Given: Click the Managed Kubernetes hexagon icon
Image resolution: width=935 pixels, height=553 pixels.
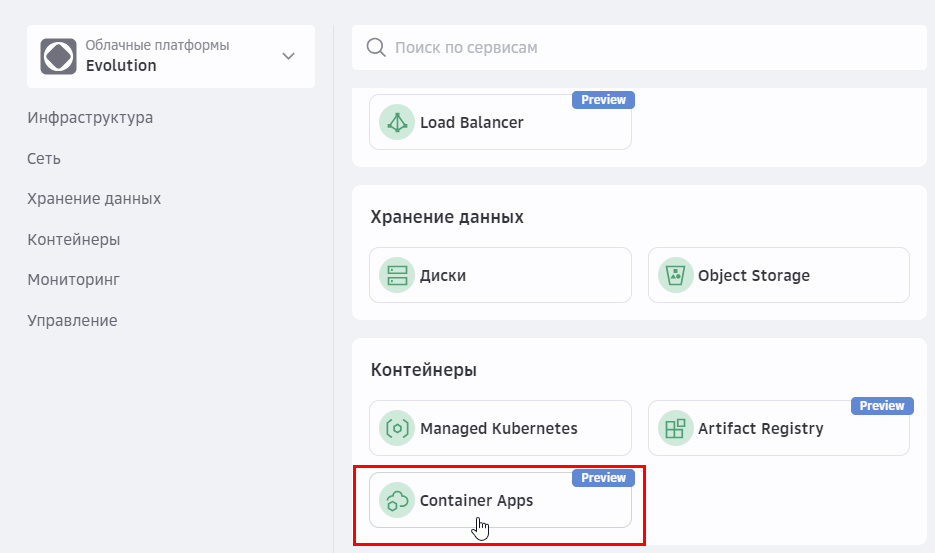Looking at the screenshot, I should (397, 428).
